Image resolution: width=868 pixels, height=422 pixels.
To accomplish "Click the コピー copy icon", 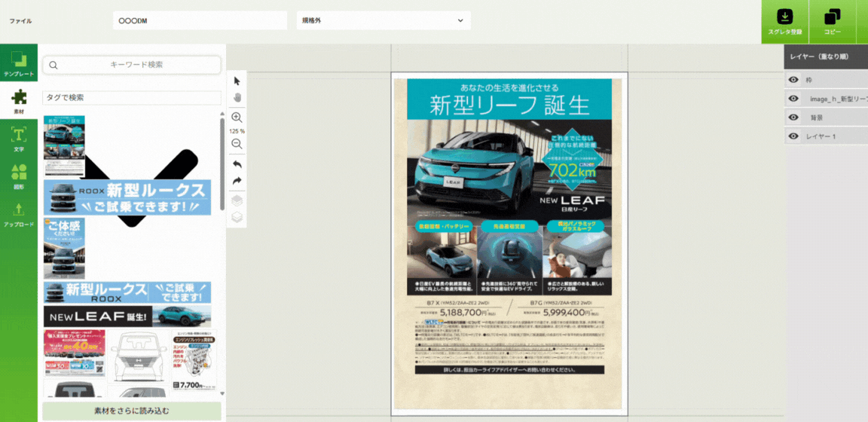I will pos(832,17).
